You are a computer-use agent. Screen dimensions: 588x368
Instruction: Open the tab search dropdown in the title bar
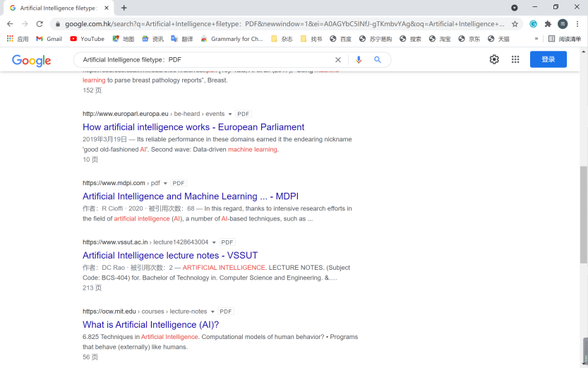[x=515, y=8]
